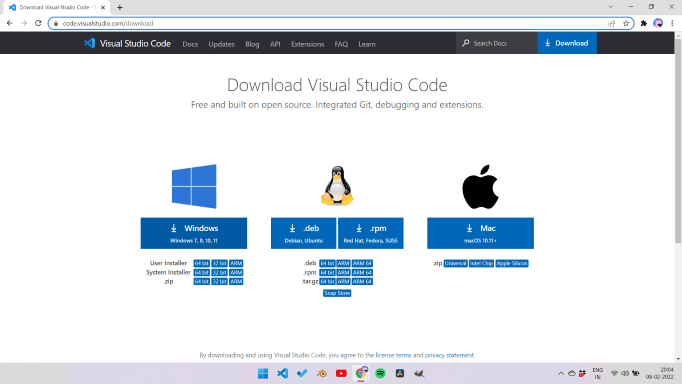The width and height of the screenshot is (682, 384).
Task: Choose User Installer 32 bit
Action: [220, 263]
